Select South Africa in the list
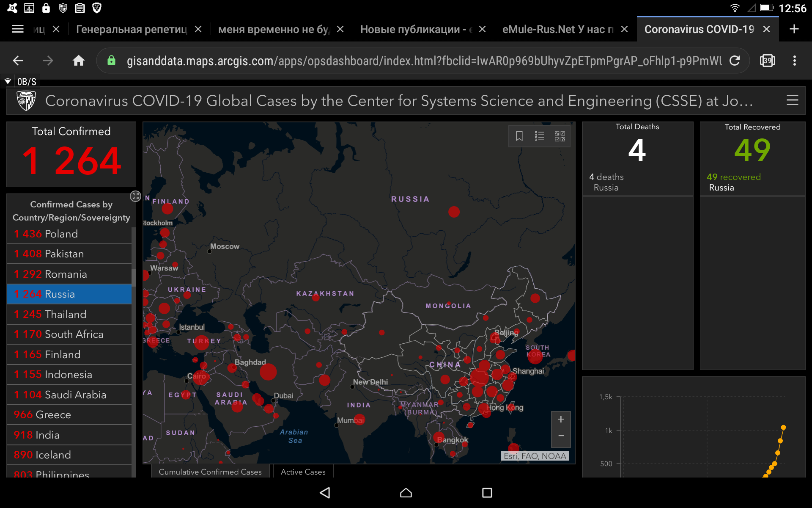Viewport: 812px width, 508px height. click(x=69, y=334)
